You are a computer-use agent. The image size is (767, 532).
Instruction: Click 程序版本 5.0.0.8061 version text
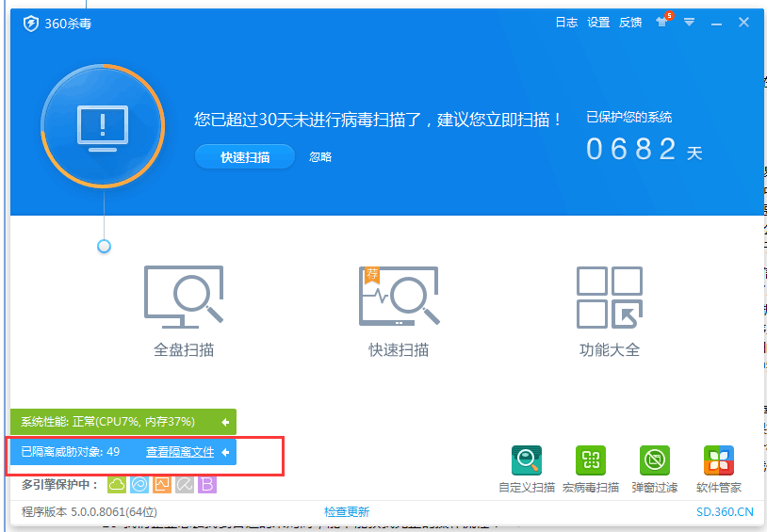click(x=90, y=512)
